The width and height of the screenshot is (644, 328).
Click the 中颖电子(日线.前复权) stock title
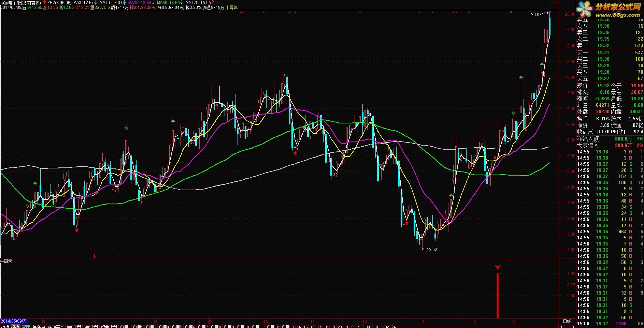tap(21, 2)
